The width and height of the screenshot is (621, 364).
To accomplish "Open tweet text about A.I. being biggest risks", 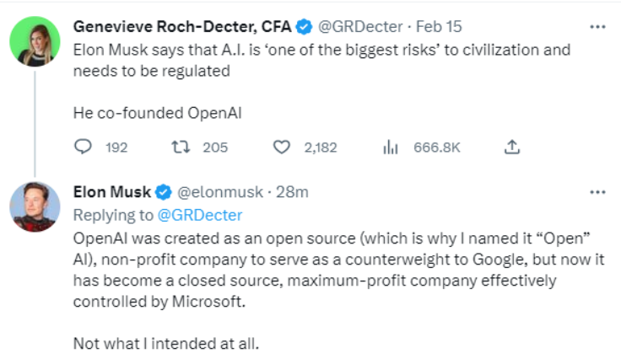I will pyautogui.click(x=321, y=61).
